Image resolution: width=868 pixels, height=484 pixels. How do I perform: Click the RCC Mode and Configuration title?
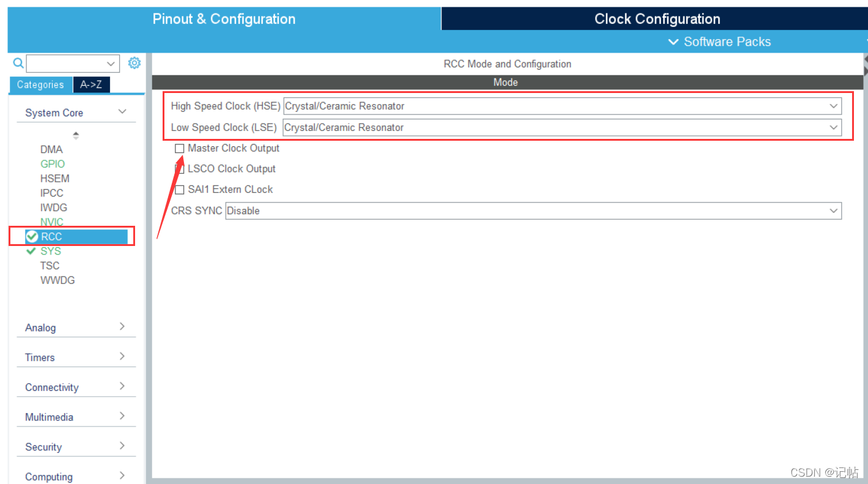(507, 64)
